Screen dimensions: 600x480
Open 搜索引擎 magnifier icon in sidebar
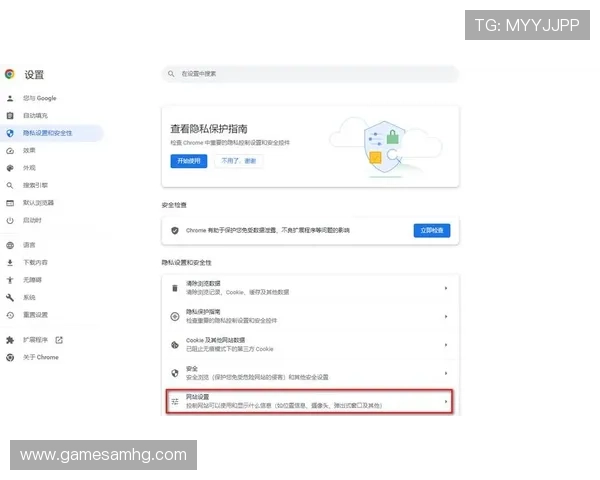point(10,186)
